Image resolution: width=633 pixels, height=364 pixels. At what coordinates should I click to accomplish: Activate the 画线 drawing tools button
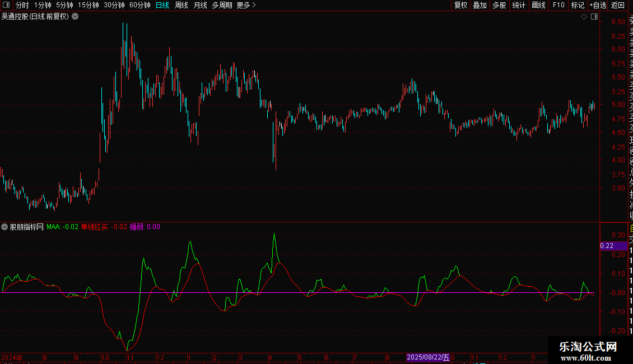[x=538, y=5]
